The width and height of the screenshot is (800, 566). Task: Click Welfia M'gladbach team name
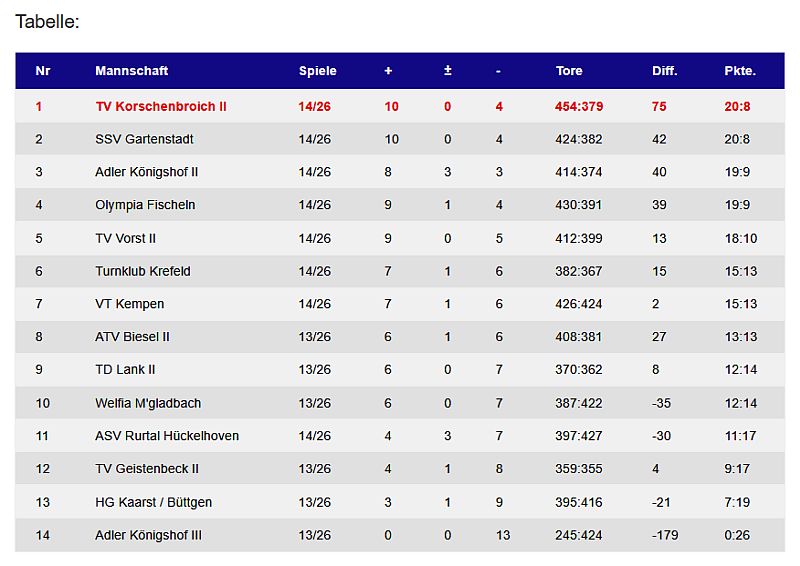click(148, 403)
